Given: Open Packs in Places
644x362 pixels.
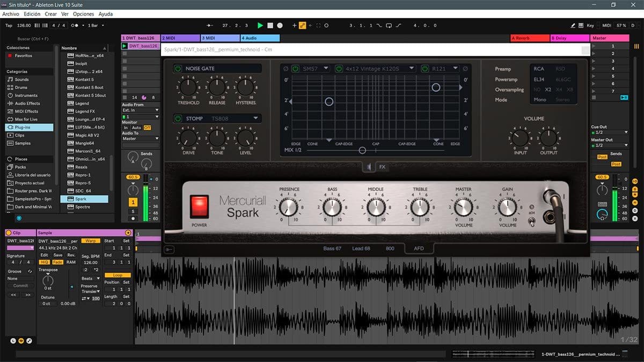Looking at the screenshot, I should [20, 167].
